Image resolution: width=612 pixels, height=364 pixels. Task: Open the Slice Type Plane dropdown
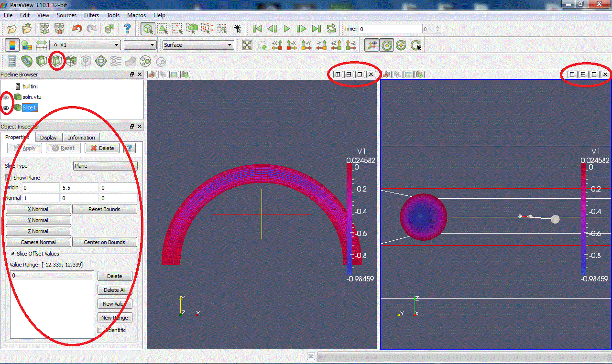[x=105, y=166]
